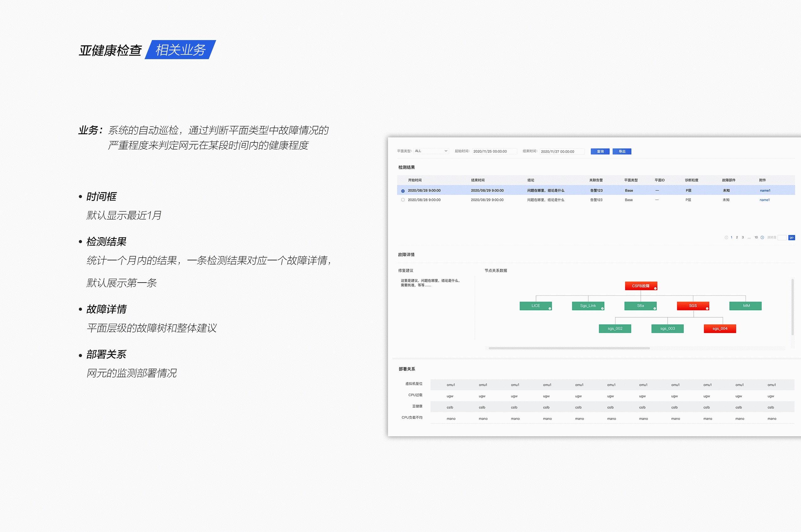Open the 起始时间 date picker field
801x532 pixels.
point(494,151)
